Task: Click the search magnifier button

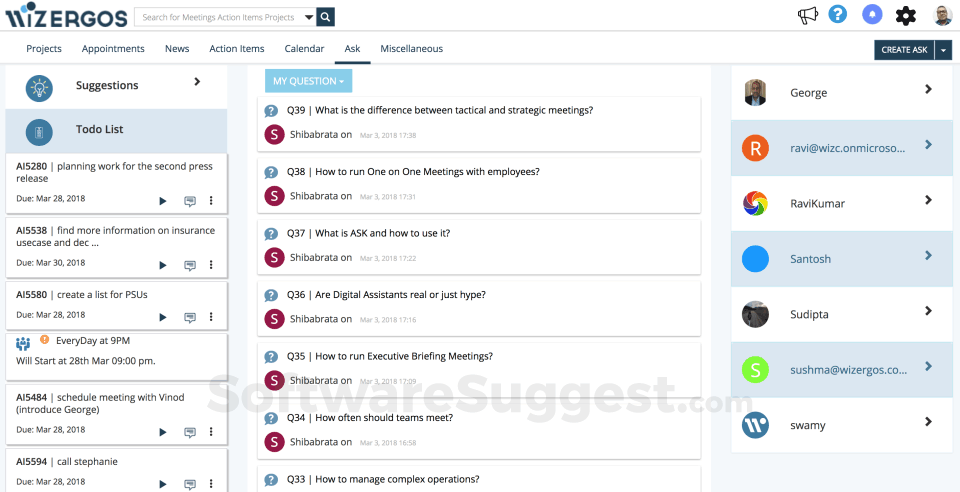Action: 326,17
